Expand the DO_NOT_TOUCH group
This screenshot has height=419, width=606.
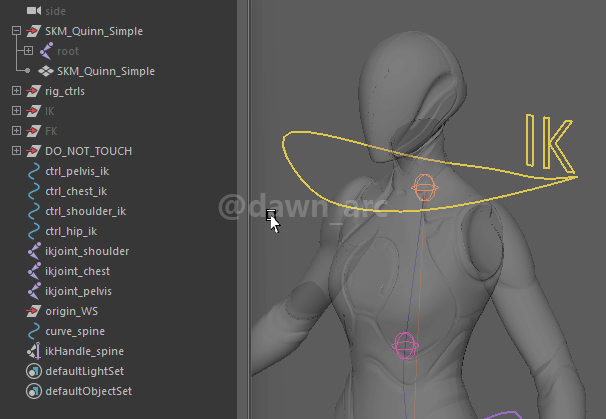[x=16, y=151]
